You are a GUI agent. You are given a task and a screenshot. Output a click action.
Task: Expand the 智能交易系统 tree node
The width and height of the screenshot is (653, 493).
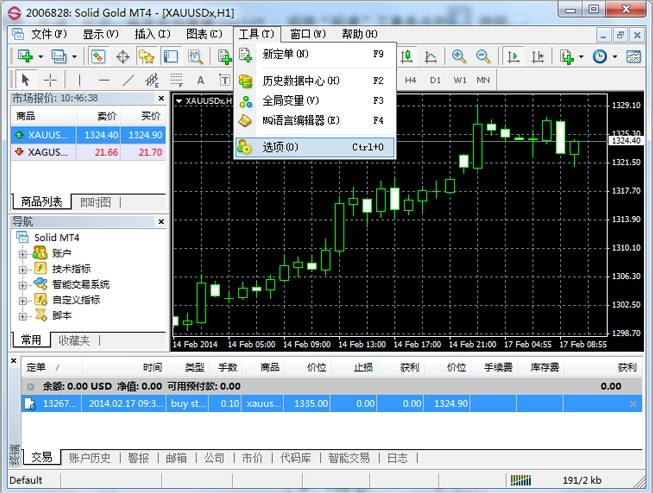[x=23, y=284]
